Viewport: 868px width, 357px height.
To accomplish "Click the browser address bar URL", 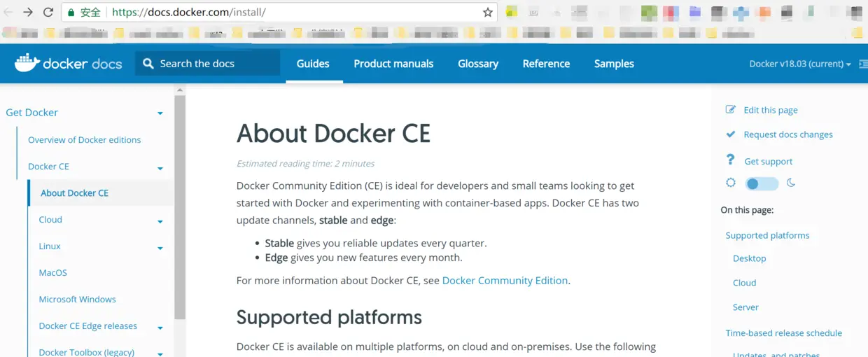I will (x=188, y=12).
